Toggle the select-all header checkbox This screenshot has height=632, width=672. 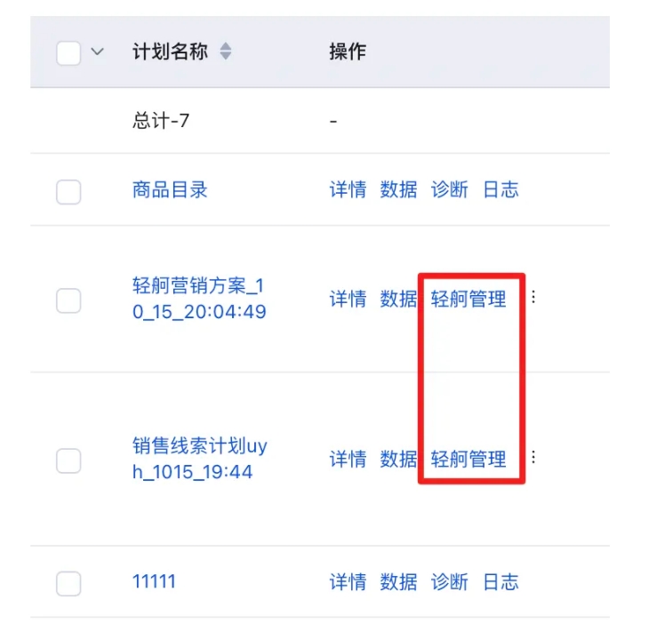tap(68, 53)
